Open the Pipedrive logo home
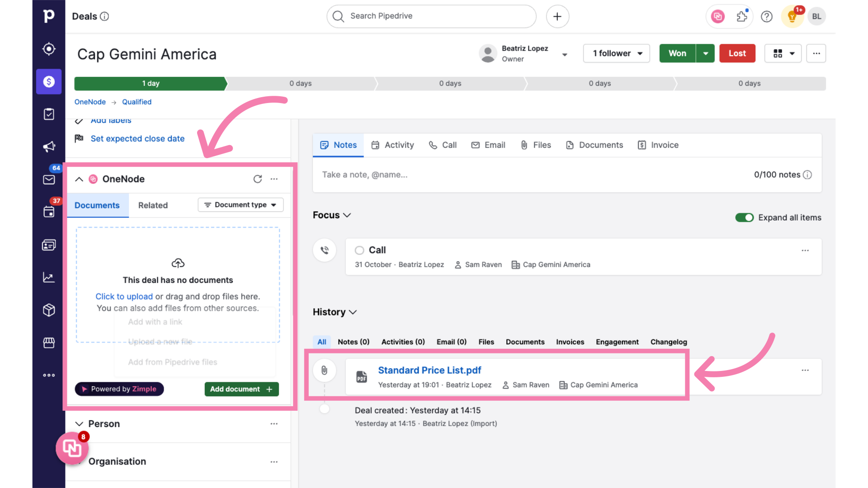This screenshot has width=868, height=488. 49,16
